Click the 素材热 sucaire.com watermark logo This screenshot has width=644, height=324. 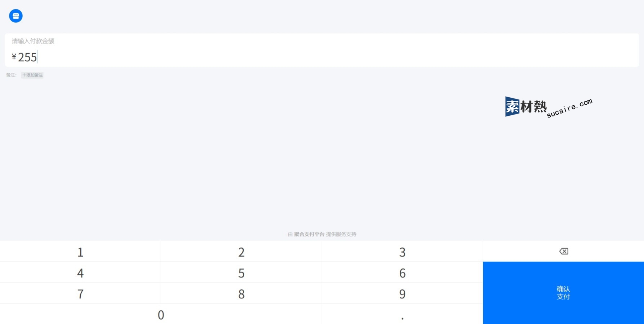coord(549,107)
